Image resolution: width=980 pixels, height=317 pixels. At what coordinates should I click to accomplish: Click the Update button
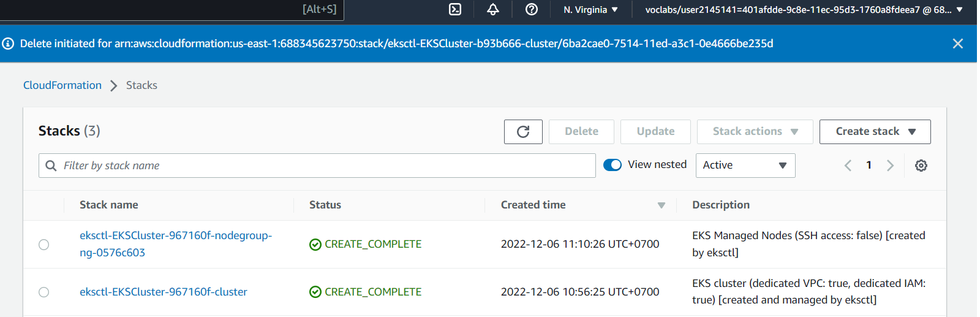click(x=655, y=132)
